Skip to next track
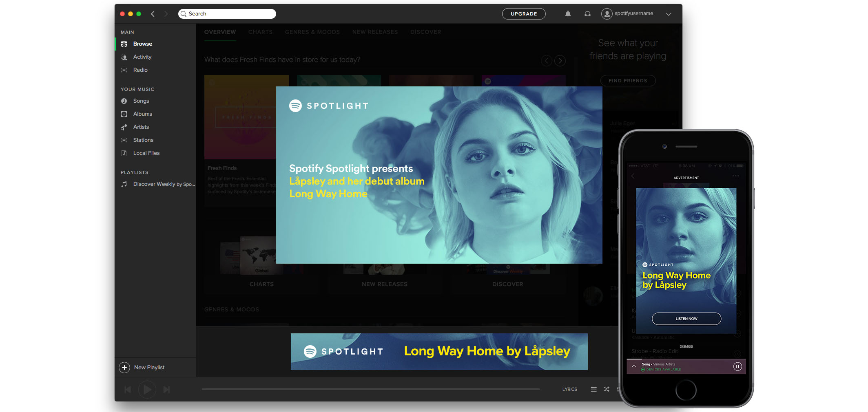Screen dimensions: 868x412 point(166,390)
